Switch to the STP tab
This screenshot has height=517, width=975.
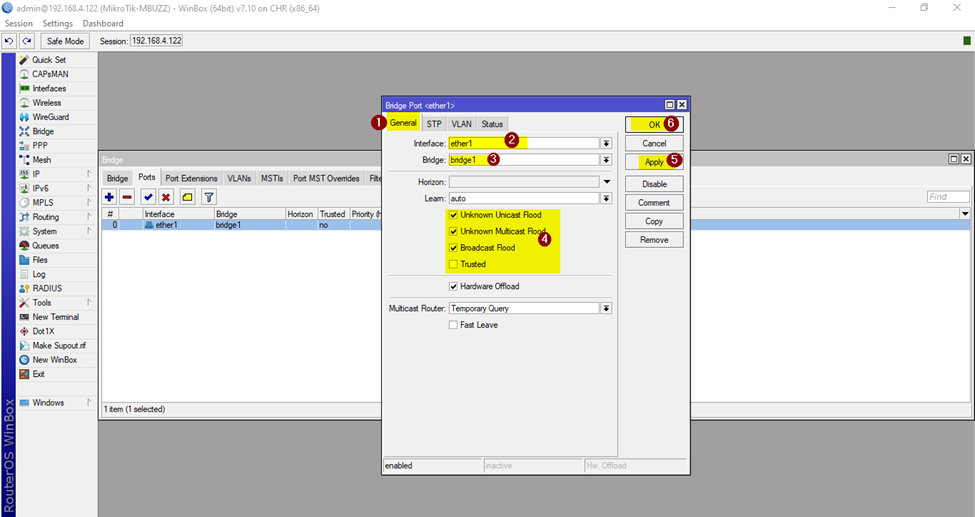point(434,124)
